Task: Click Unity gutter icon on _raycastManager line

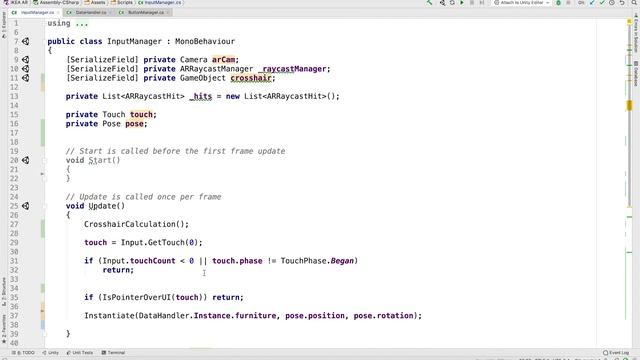Action: [25, 69]
